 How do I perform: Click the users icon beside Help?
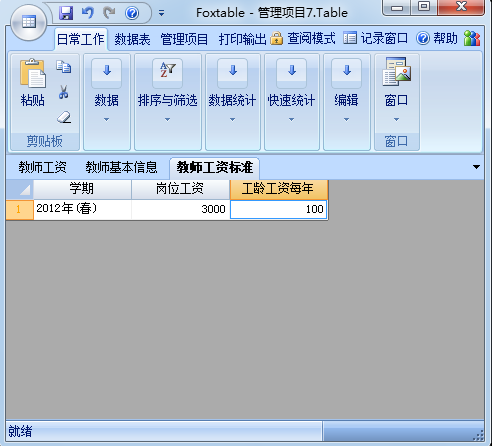pos(472,39)
